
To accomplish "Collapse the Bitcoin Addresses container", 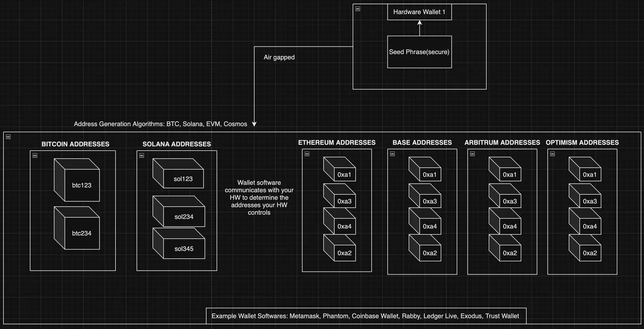I will click(x=35, y=156).
